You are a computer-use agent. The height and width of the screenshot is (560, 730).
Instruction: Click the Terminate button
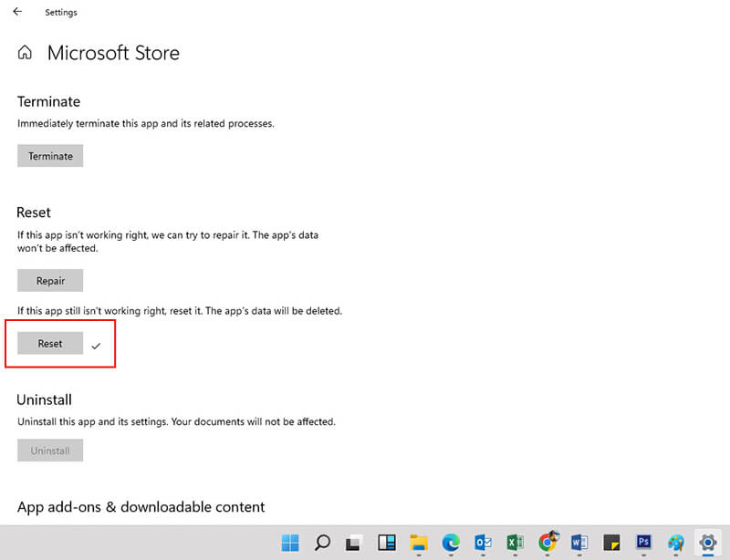click(x=50, y=155)
